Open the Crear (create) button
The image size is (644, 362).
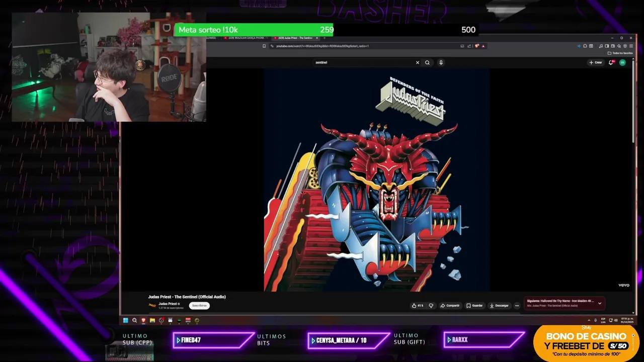(x=596, y=62)
